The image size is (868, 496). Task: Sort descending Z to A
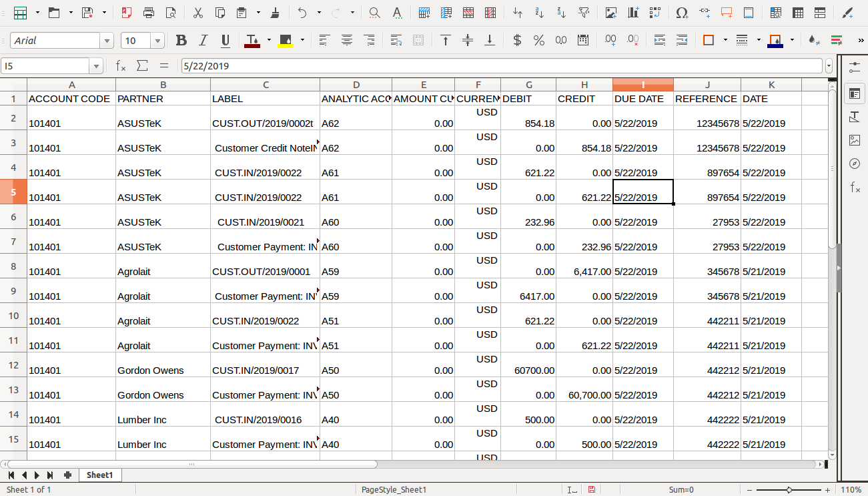(562, 13)
